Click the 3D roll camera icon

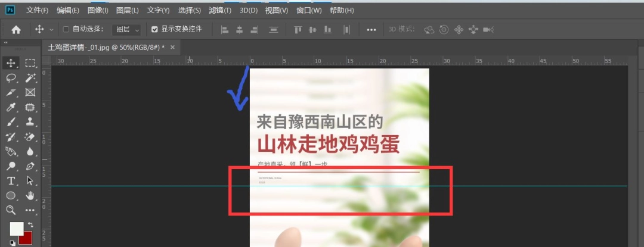tap(444, 30)
